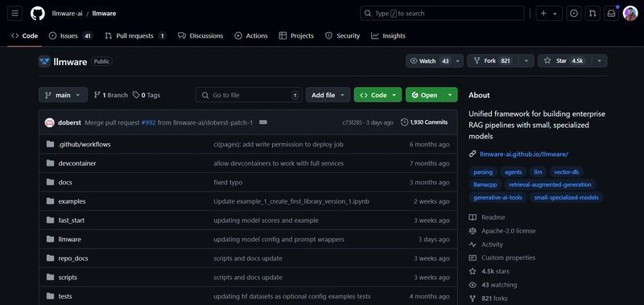Click the fixed typo commit message
Image resolution: width=644 pixels, height=305 pixels.
(x=228, y=182)
